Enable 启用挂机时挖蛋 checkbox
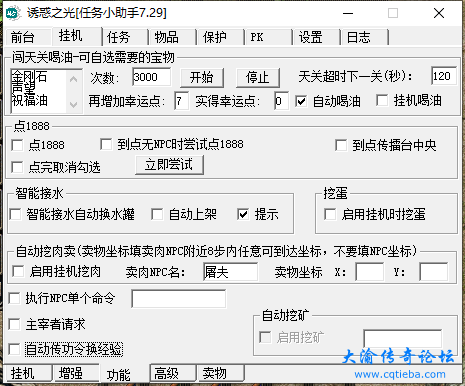Viewport: 465px width, 386px height. pyautogui.click(x=330, y=214)
